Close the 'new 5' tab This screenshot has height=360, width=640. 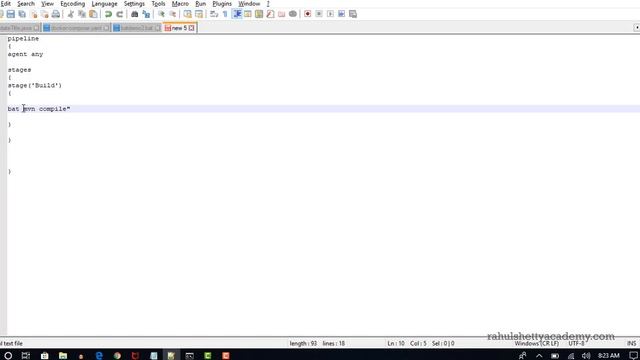point(191,28)
